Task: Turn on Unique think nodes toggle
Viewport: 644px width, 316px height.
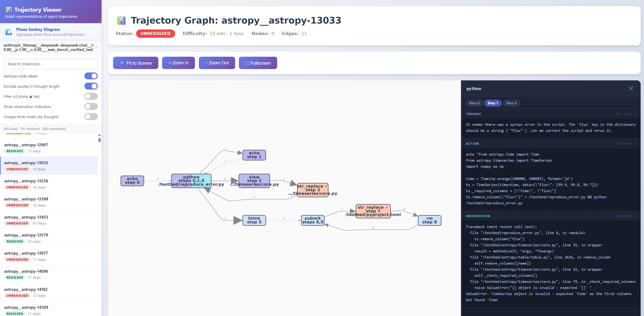Action: pos(91,117)
